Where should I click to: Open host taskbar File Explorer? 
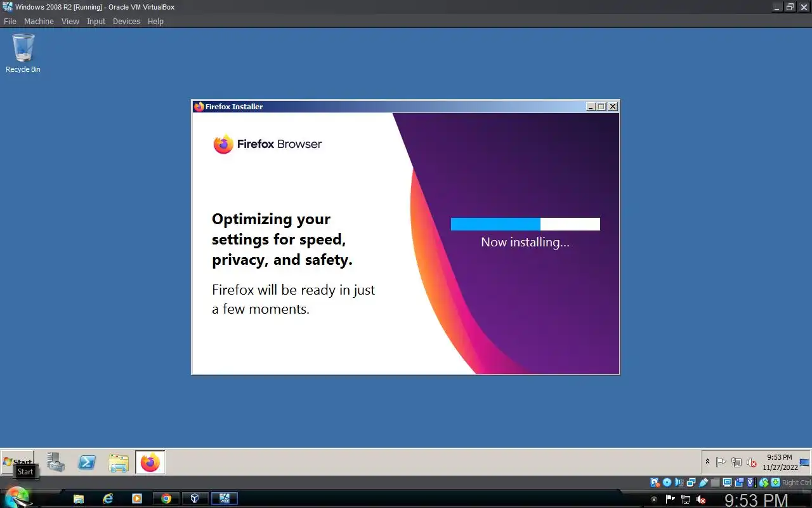(x=79, y=498)
